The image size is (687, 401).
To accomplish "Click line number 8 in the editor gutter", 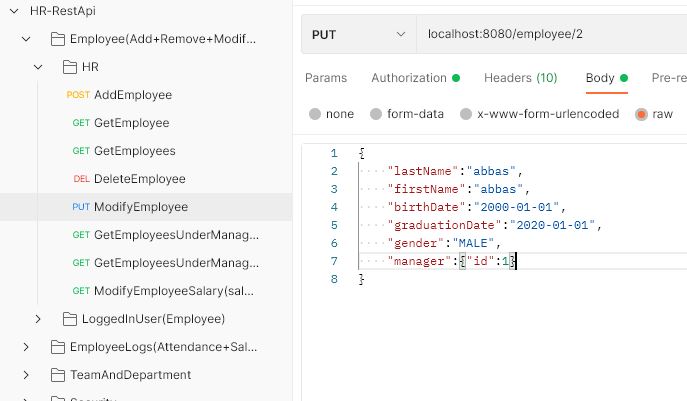I will [x=334, y=279].
